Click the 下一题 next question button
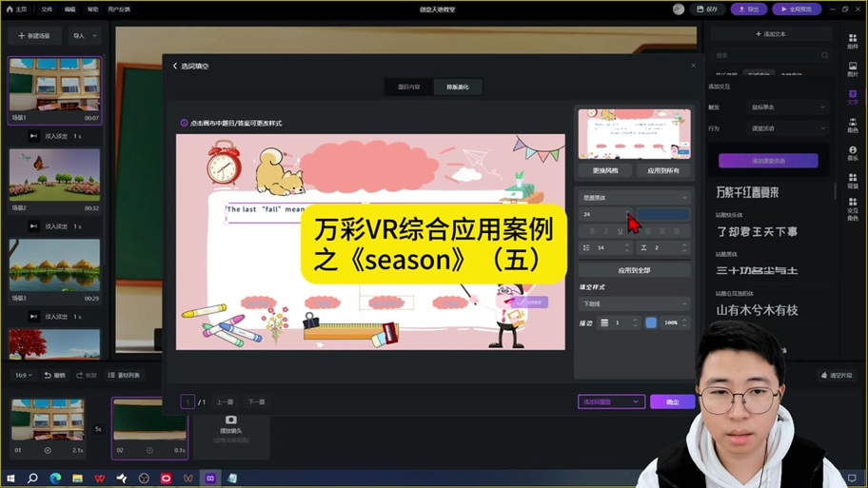This screenshot has width=868, height=488. (256, 401)
